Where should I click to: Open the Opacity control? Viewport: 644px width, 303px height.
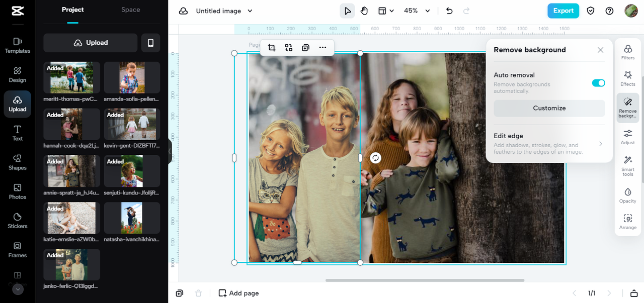[x=627, y=195]
